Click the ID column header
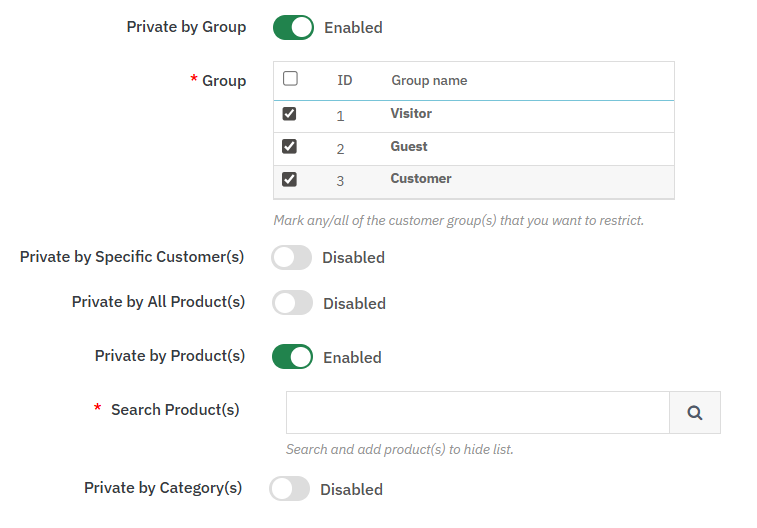Screen dimensions: 757x528 click(x=345, y=80)
